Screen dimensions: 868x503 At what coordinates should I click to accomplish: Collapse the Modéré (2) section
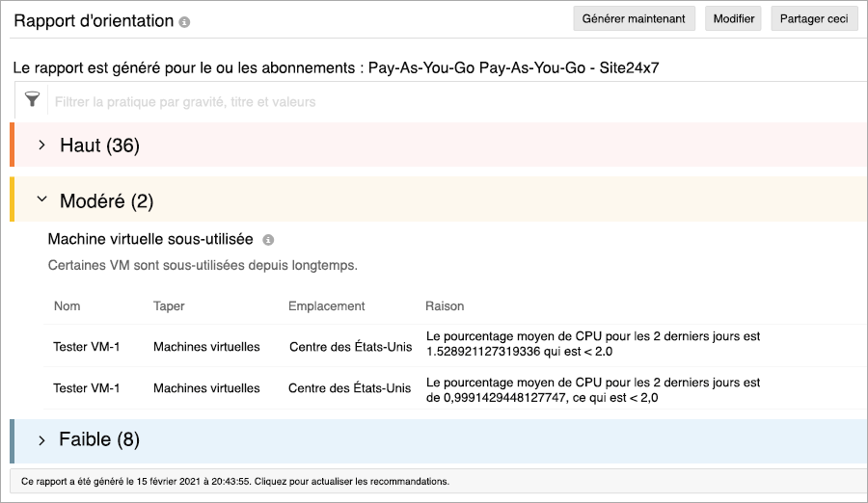pyautogui.click(x=41, y=200)
